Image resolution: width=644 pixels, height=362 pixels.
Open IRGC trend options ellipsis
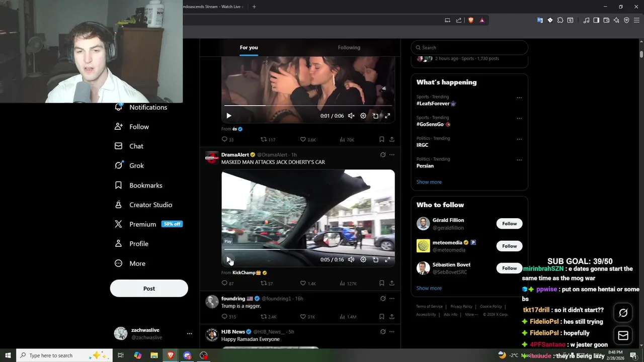(x=519, y=139)
